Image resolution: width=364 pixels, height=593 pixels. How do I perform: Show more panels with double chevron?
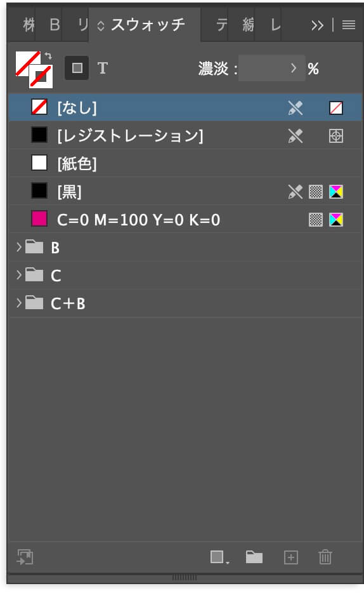click(317, 25)
